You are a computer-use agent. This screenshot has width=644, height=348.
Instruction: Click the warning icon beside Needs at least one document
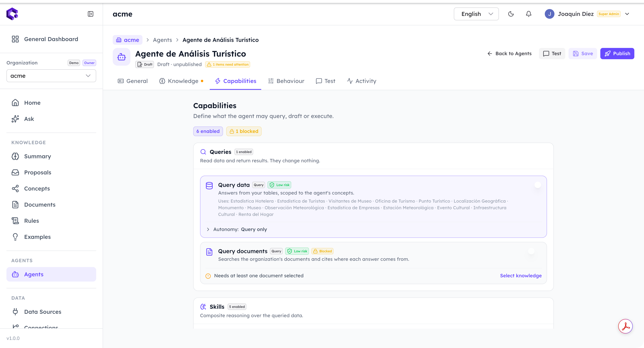coord(208,276)
